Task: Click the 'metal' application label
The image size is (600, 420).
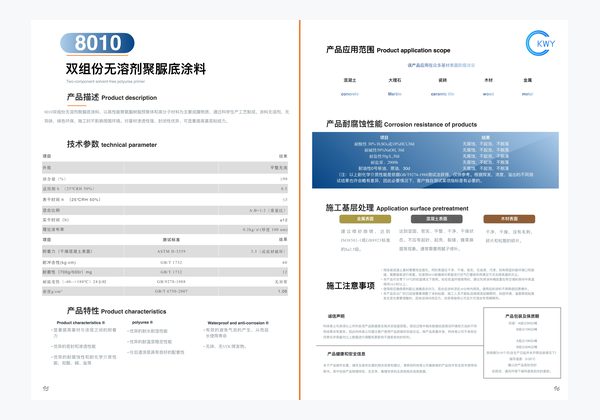Action: click(527, 94)
